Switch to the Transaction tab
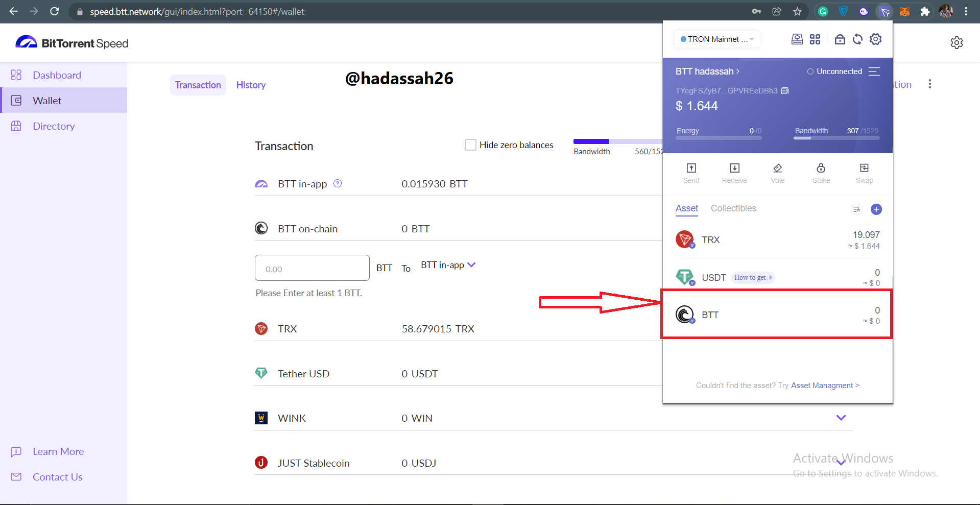This screenshot has width=980, height=505. [198, 85]
